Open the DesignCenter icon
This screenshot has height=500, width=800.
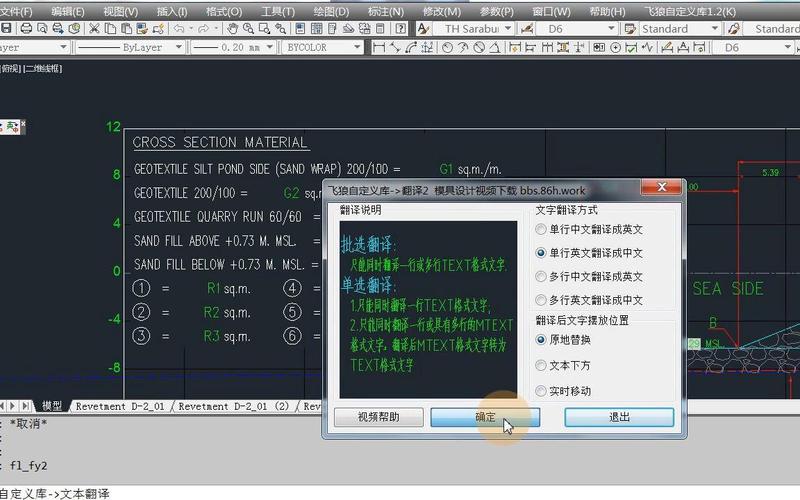click(x=316, y=29)
